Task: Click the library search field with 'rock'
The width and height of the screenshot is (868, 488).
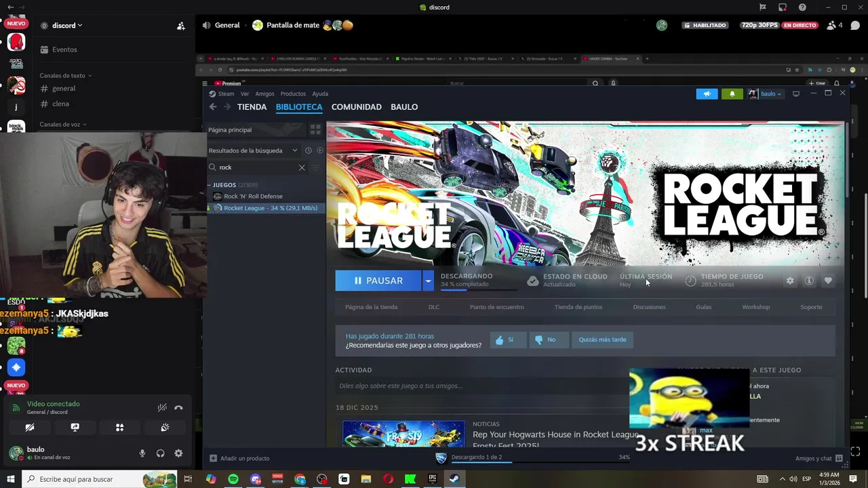Action: coord(257,167)
